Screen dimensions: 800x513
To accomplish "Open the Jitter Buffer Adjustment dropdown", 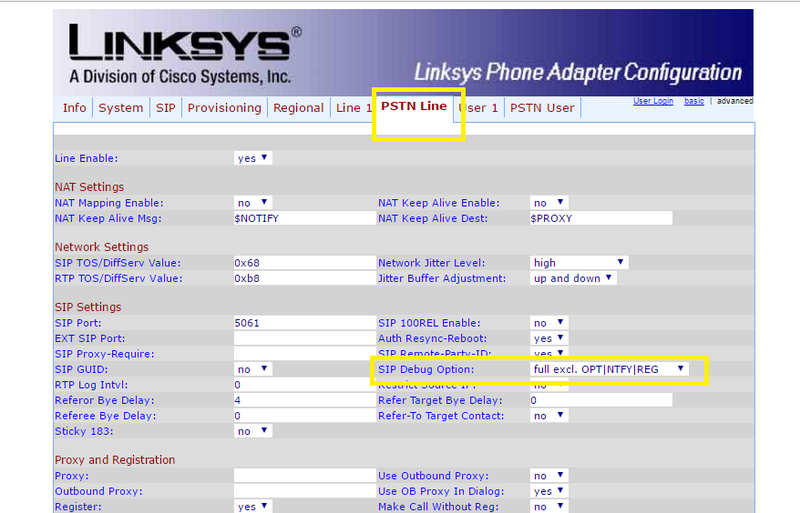I will 573,278.
